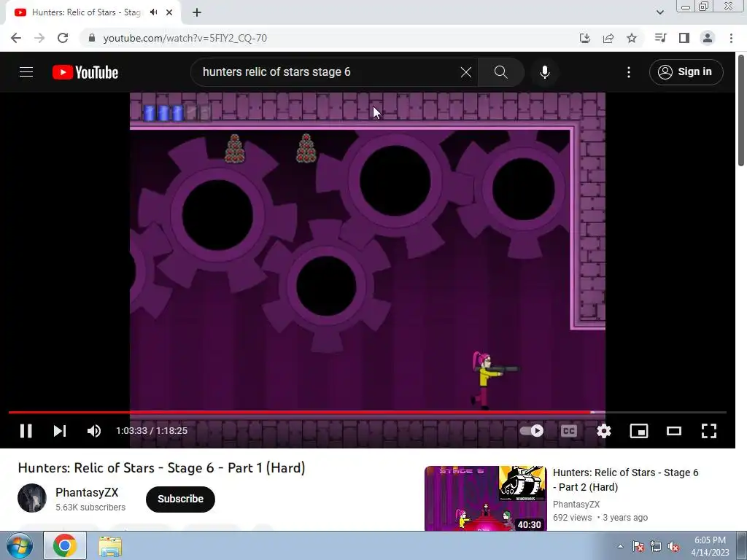This screenshot has height=560, width=747.
Task: Go forward in browser history
Action: pyautogui.click(x=39, y=38)
